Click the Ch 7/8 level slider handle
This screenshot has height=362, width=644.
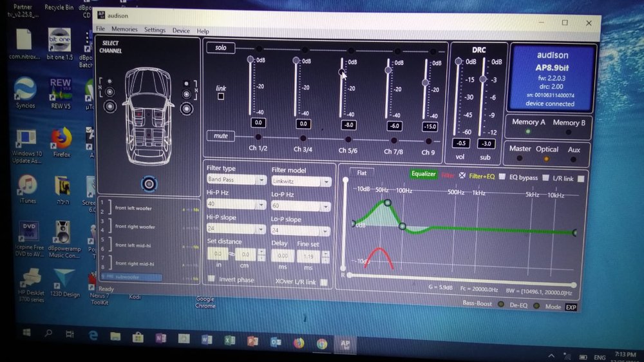pyautogui.click(x=388, y=70)
